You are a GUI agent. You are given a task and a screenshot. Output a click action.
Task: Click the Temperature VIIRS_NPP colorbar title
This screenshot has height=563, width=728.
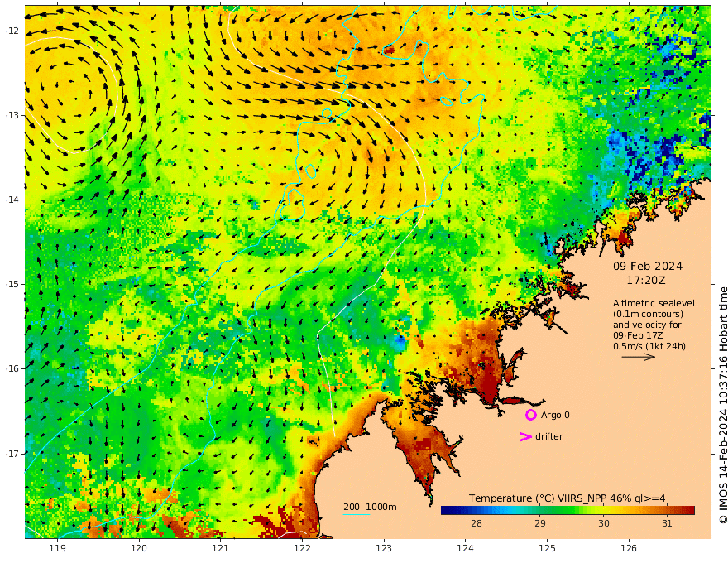(x=567, y=498)
